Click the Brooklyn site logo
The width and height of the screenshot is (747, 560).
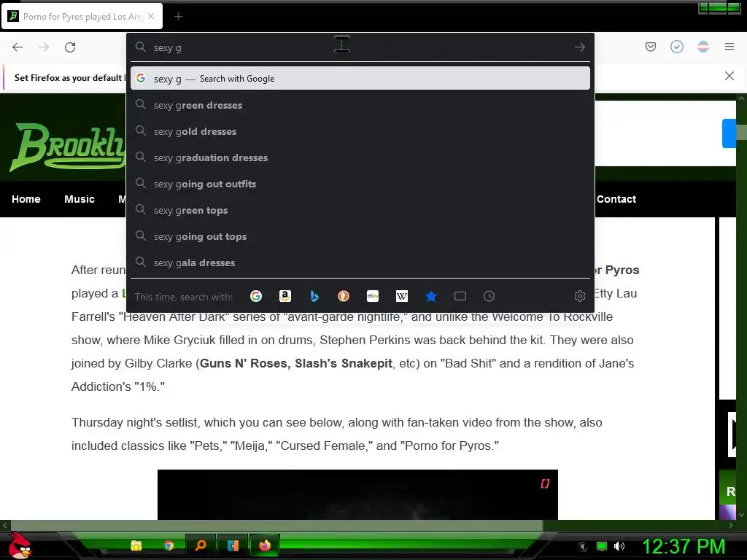click(66, 147)
